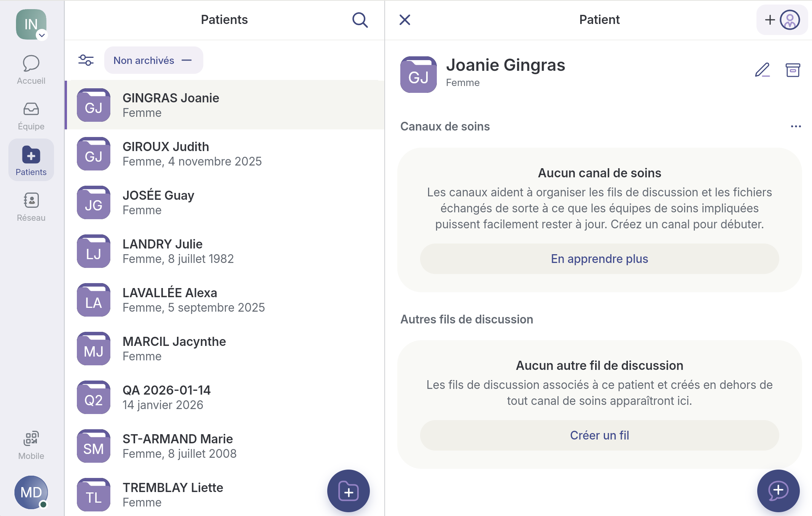This screenshot has height=516, width=812.
Task: Open the MD user profile avatar
Action: click(x=31, y=492)
